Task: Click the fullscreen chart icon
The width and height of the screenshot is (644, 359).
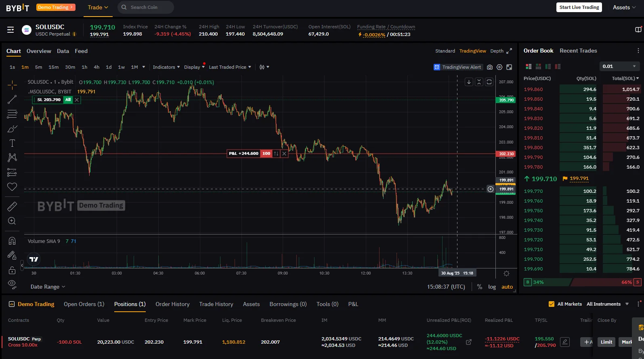Action: pos(509,67)
